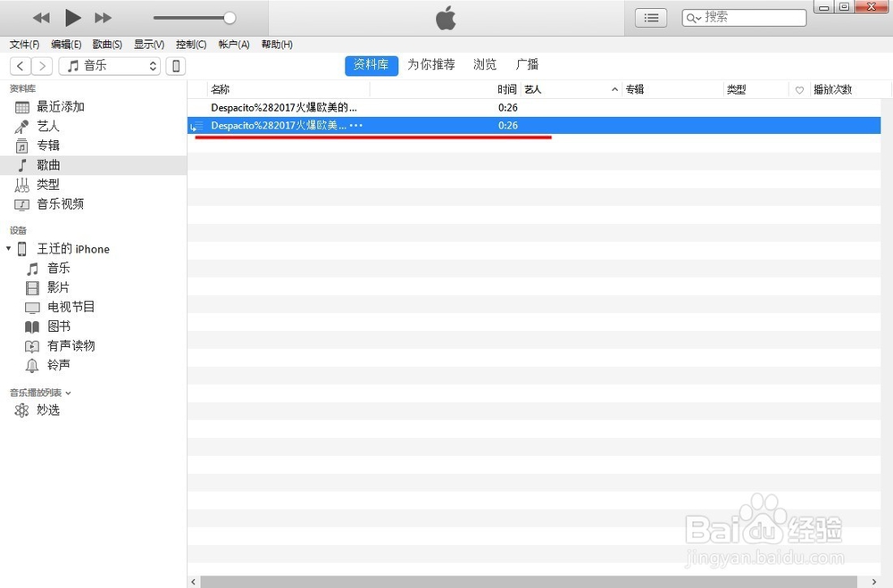The image size is (893, 588).
Task: Switch to the 广播 tab
Action: coord(527,65)
